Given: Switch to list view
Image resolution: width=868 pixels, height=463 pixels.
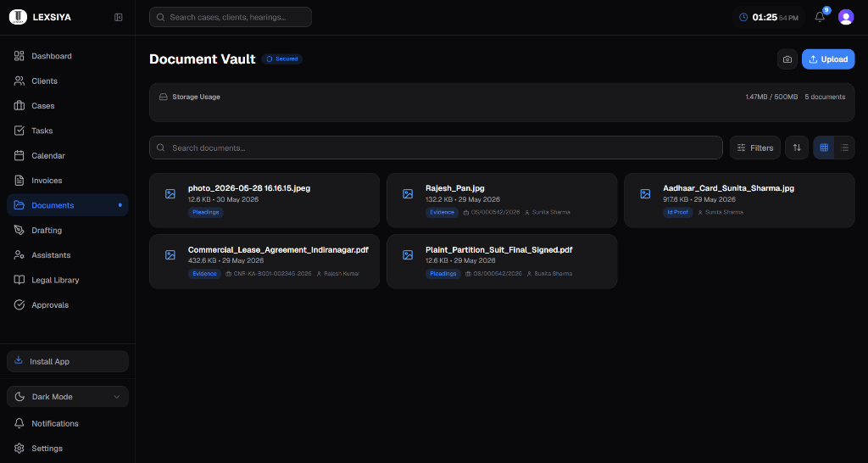Looking at the screenshot, I should pyautogui.click(x=844, y=148).
